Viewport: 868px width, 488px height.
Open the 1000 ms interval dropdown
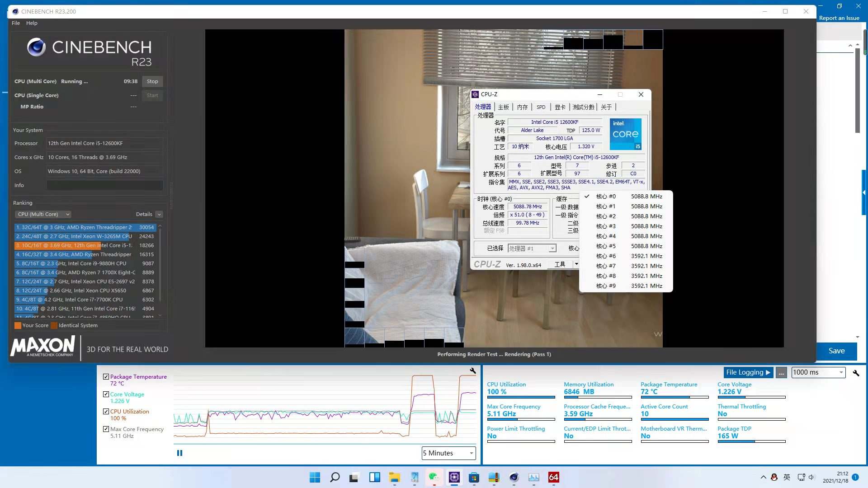click(818, 372)
